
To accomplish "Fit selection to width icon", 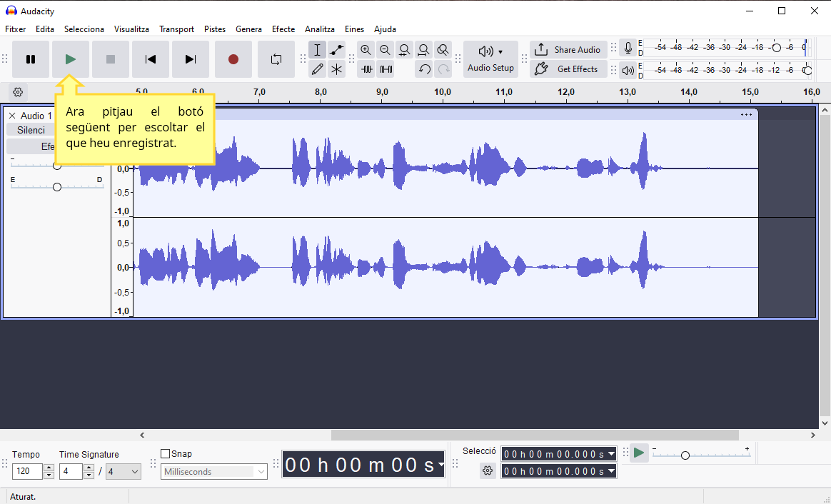I will (x=404, y=51).
